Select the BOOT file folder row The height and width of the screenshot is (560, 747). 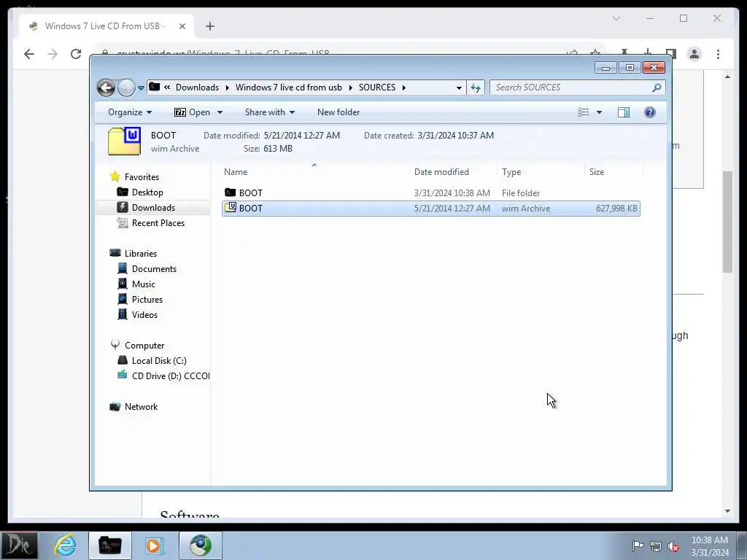(430, 192)
